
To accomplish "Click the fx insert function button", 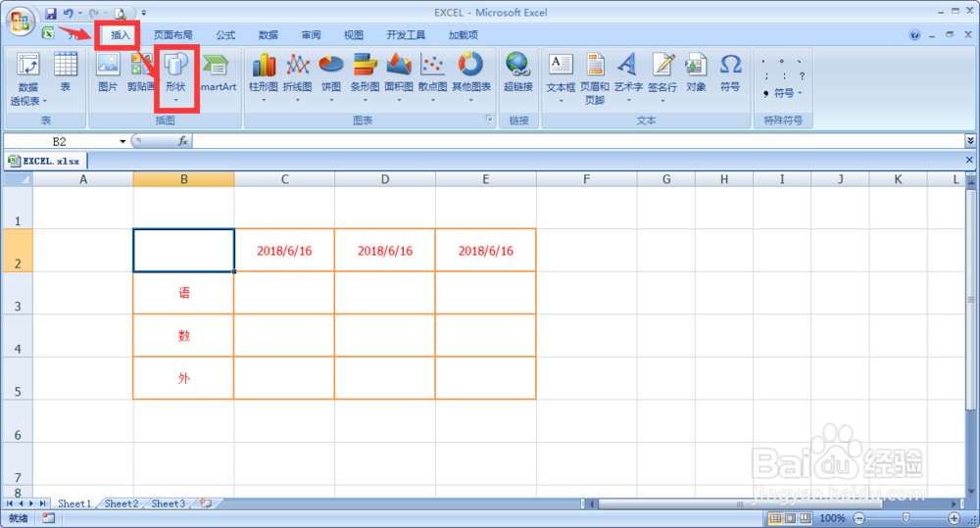I will tap(182, 141).
